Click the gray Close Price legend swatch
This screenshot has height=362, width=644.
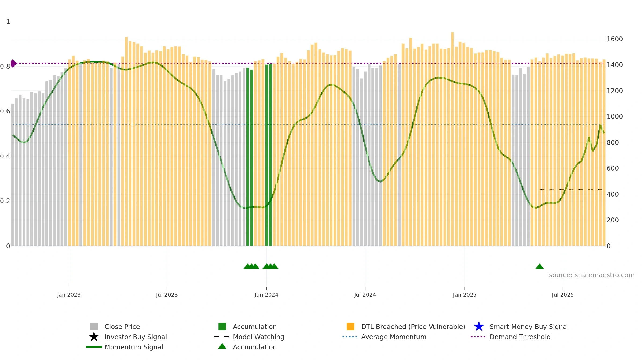click(x=94, y=327)
